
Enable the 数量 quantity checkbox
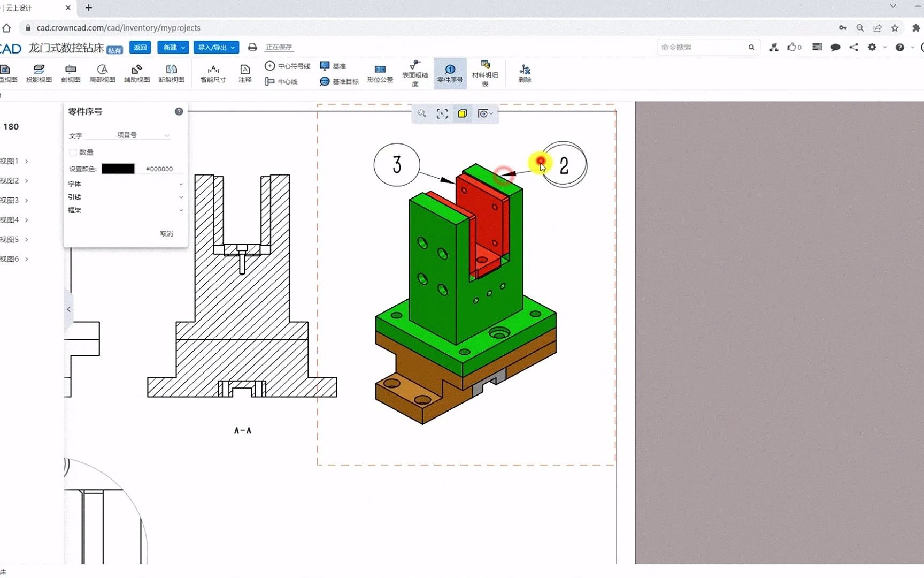coord(73,152)
